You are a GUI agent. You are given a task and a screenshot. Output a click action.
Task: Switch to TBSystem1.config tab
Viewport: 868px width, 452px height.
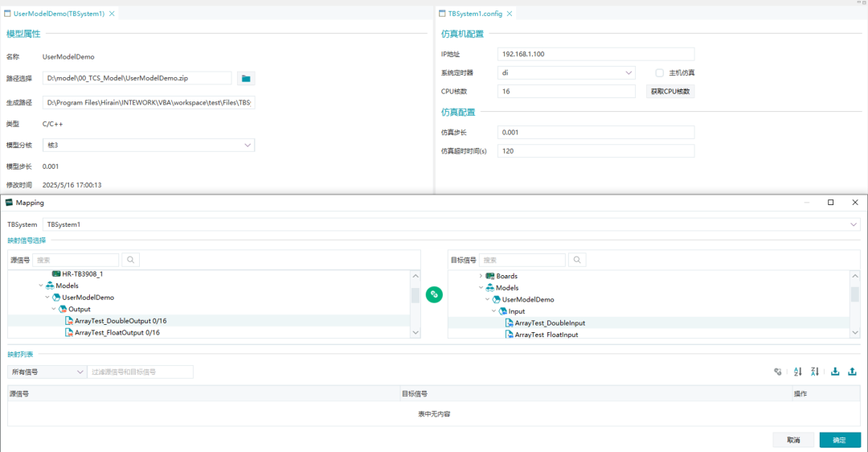tap(475, 14)
